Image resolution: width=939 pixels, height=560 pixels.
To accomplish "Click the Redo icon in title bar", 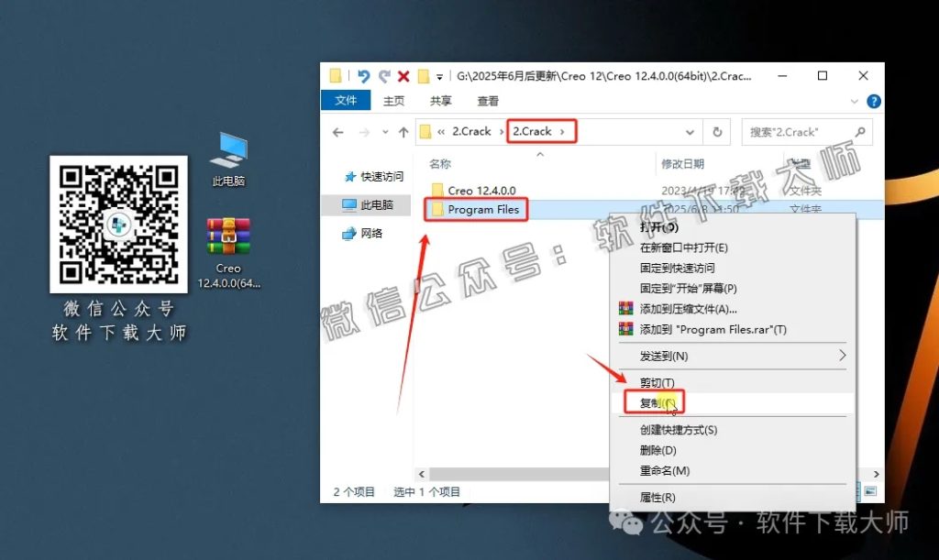I will [384, 76].
